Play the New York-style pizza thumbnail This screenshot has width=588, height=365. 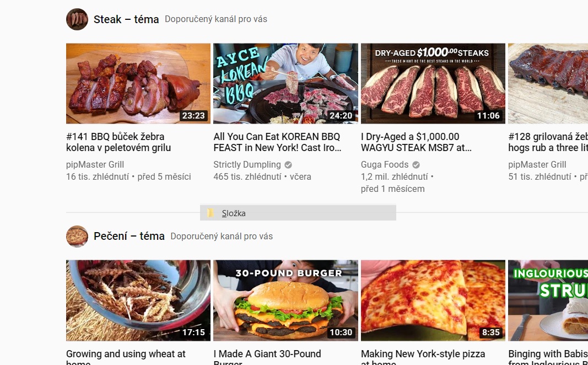tap(433, 300)
